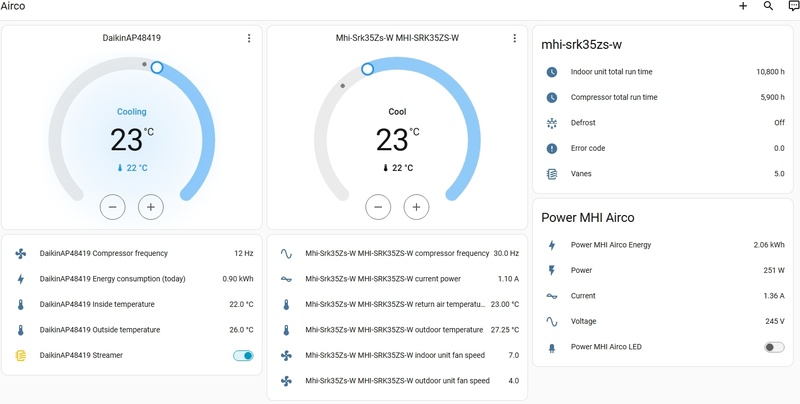Click the Current measurement icon

(x=552, y=296)
